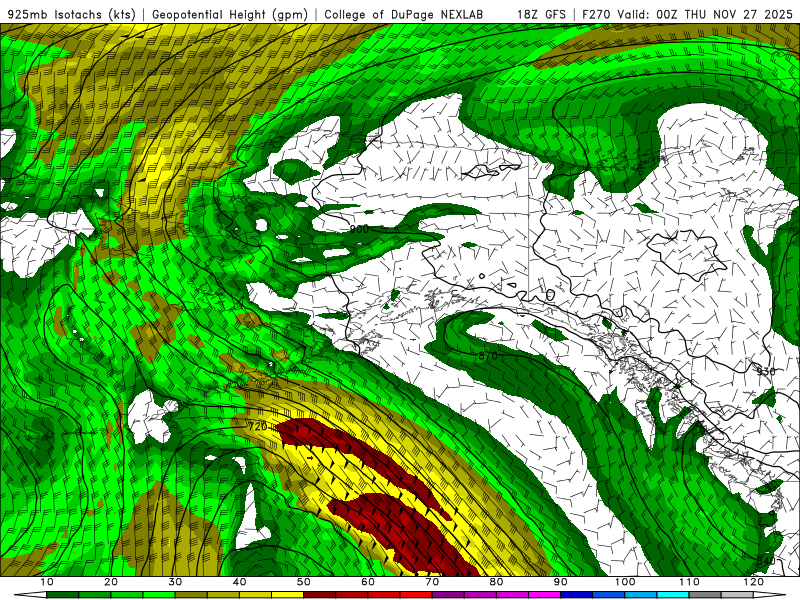Click the 930 height contour label
This screenshot has width=800, height=600.
[766, 371]
